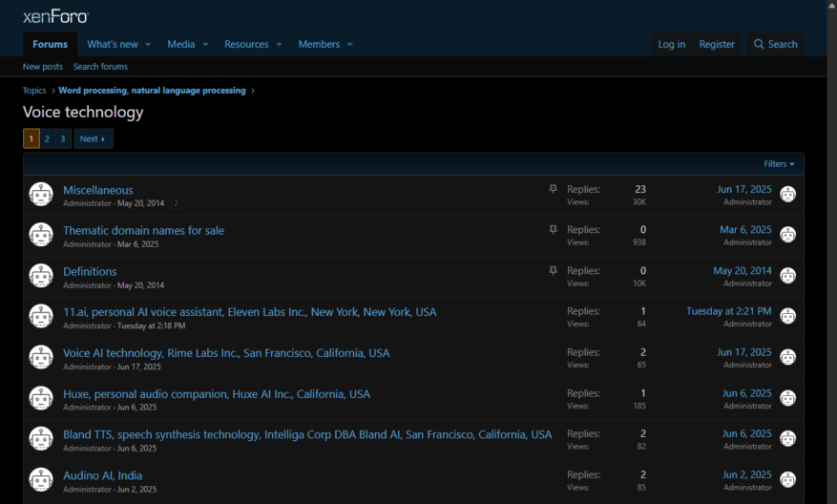Click last-poster avatar in Definitions row

(x=788, y=276)
